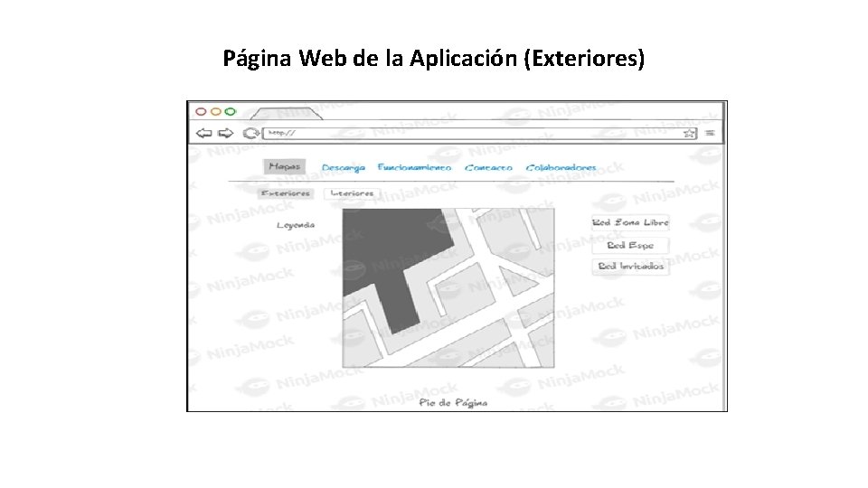Click the red close window circle

click(x=201, y=112)
